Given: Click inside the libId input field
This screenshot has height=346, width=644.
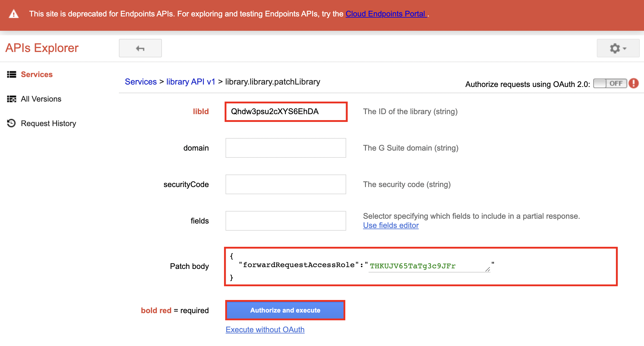Looking at the screenshot, I should 286,112.
